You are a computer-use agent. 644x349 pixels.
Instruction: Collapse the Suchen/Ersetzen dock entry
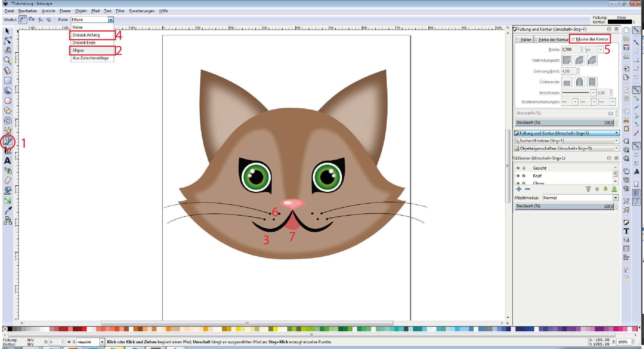(617, 141)
